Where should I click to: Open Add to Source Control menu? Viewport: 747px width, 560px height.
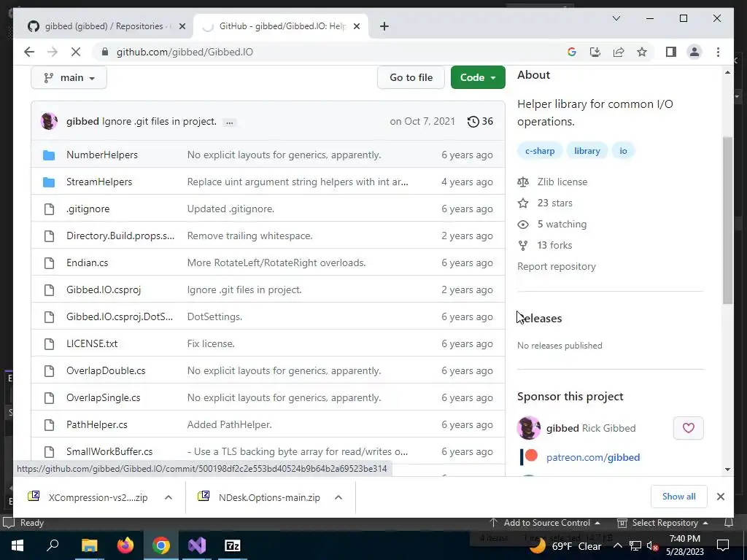[545, 523]
